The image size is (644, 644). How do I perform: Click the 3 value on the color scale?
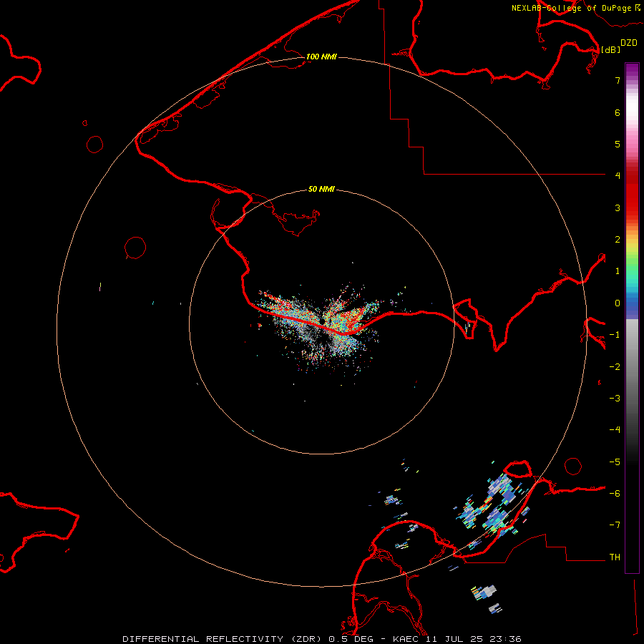pyautogui.click(x=618, y=208)
